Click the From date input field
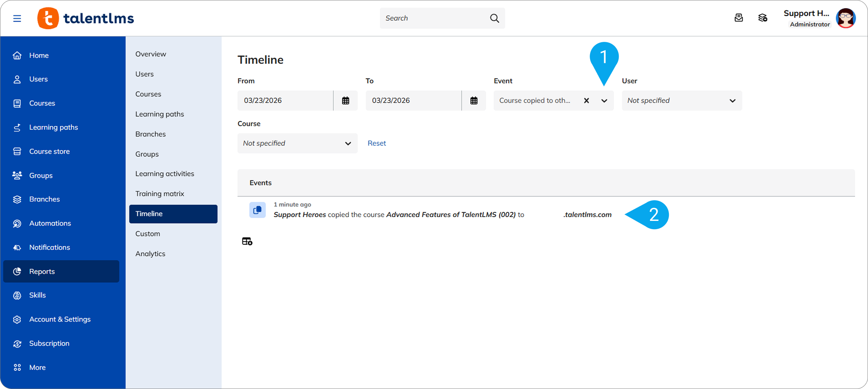 [285, 101]
